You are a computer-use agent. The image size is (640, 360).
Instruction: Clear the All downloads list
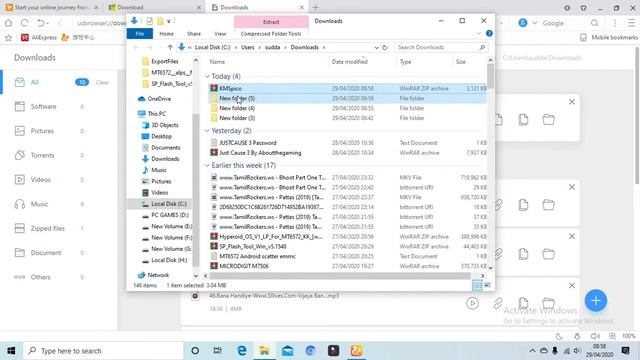(102, 82)
